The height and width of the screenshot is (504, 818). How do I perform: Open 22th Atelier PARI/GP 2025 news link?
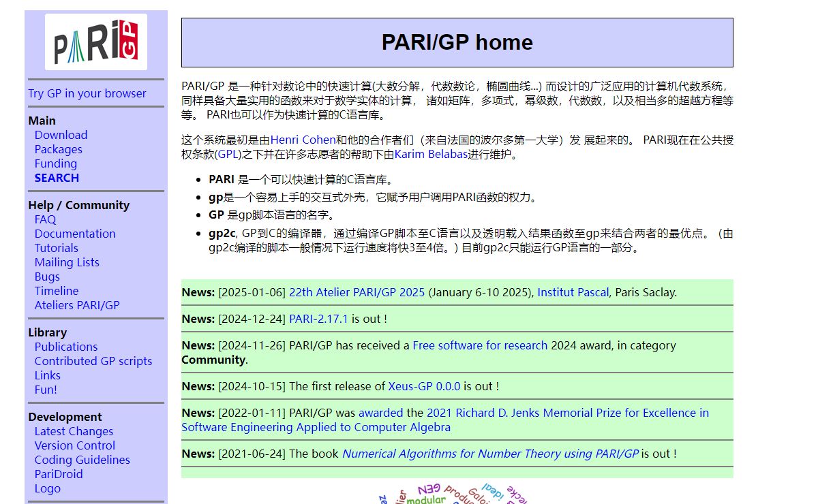click(x=357, y=292)
